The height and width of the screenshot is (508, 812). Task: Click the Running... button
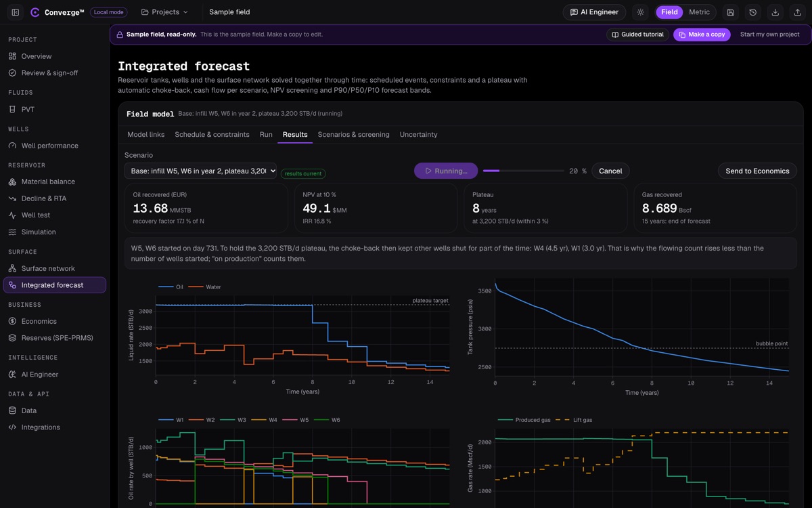coord(446,171)
